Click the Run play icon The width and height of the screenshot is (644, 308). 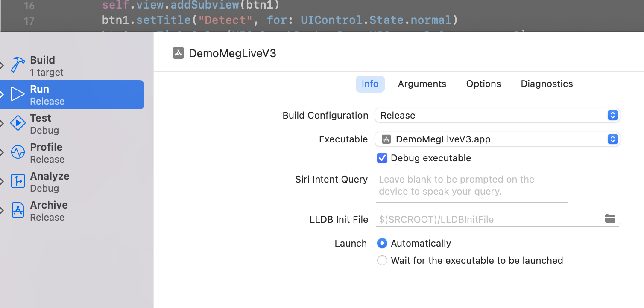click(18, 94)
